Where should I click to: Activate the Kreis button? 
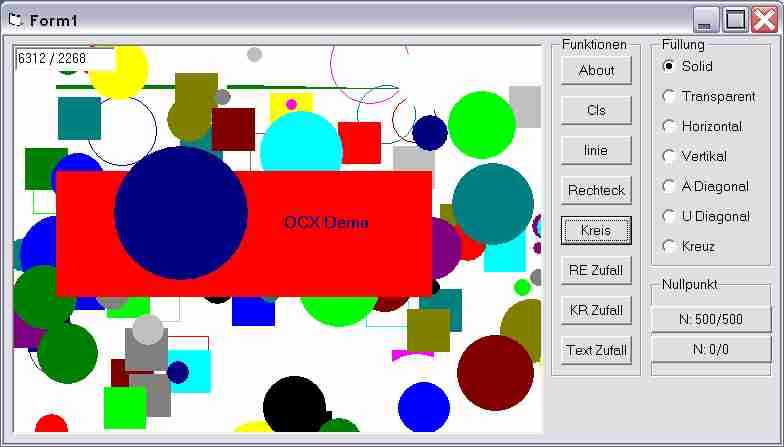596,230
